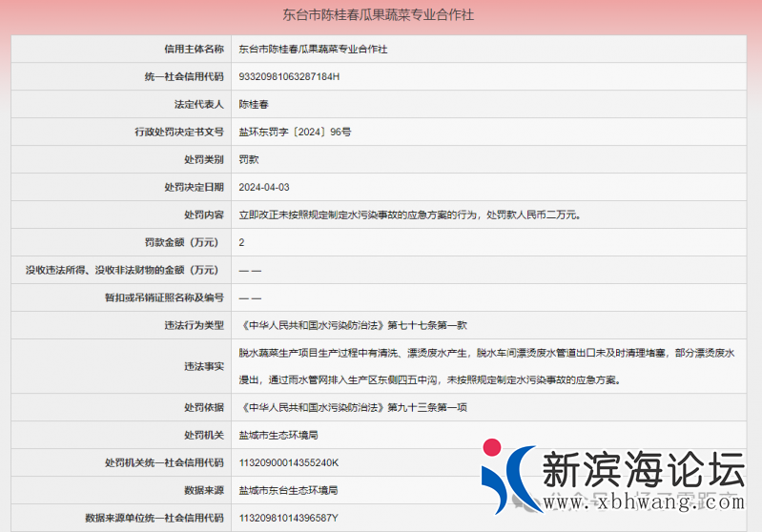Click the penalty type value 罚款

(248, 159)
